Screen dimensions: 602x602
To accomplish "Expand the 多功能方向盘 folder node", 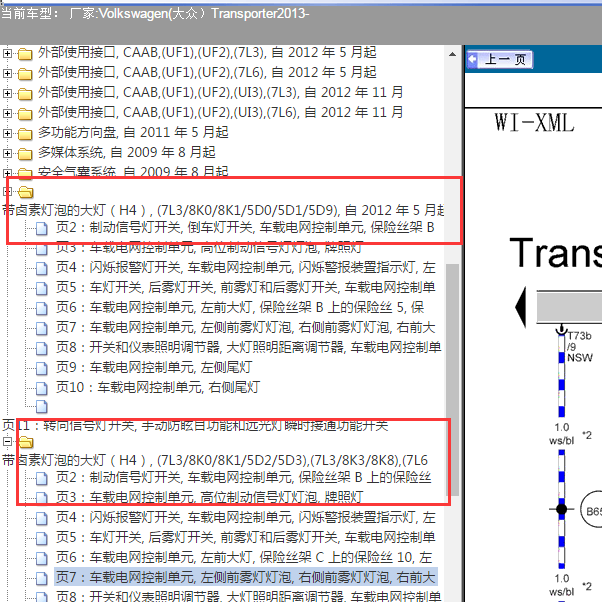I will (7, 133).
